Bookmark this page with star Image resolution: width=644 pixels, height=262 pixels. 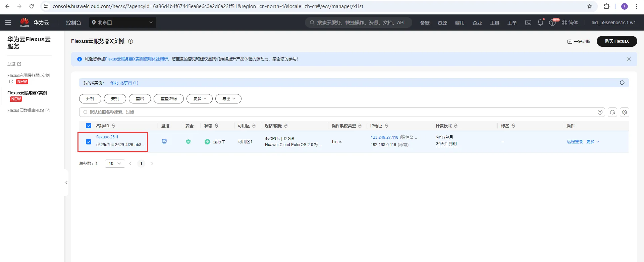coord(590,6)
